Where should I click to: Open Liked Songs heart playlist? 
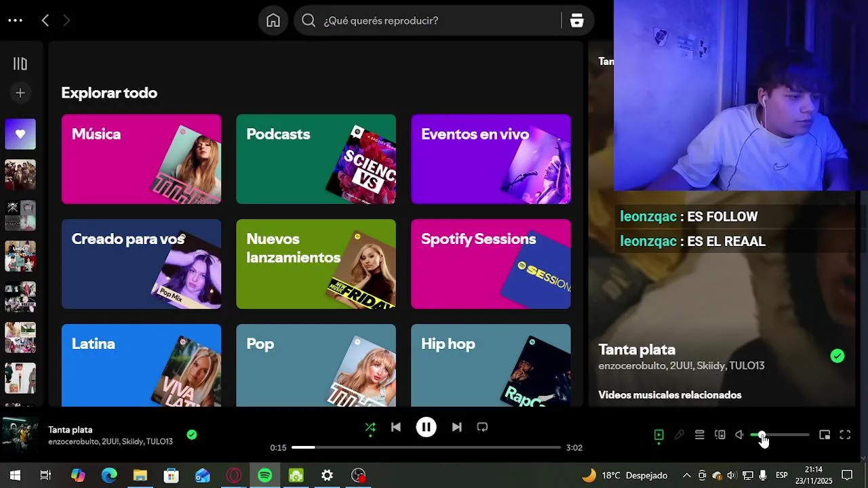(20, 134)
